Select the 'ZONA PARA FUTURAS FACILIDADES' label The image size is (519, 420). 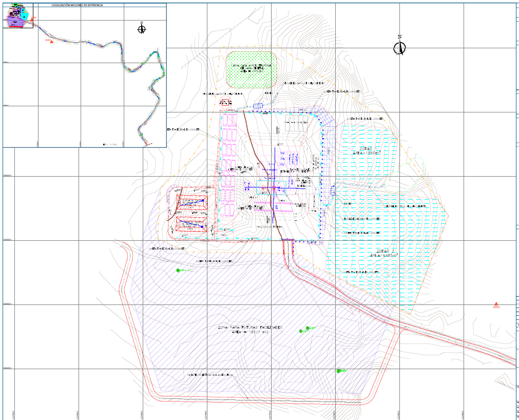[250, 327]
